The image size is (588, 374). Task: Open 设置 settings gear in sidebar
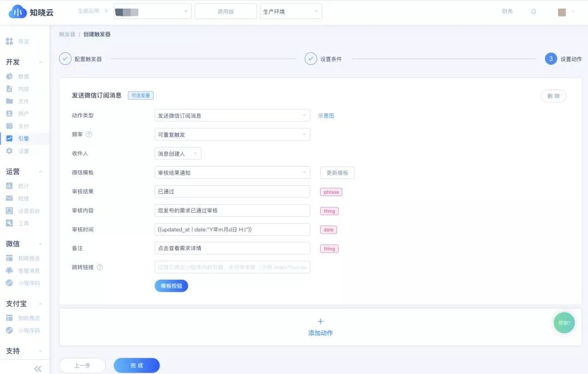[17, 151]
